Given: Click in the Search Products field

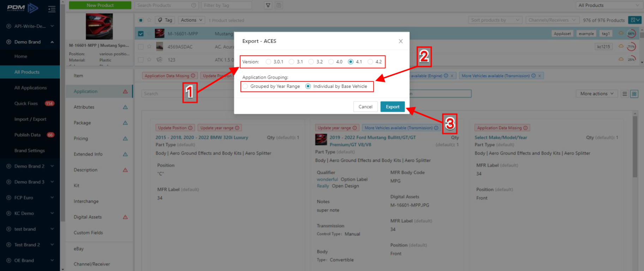Looking at the screenshot, I should pos(167,5).
